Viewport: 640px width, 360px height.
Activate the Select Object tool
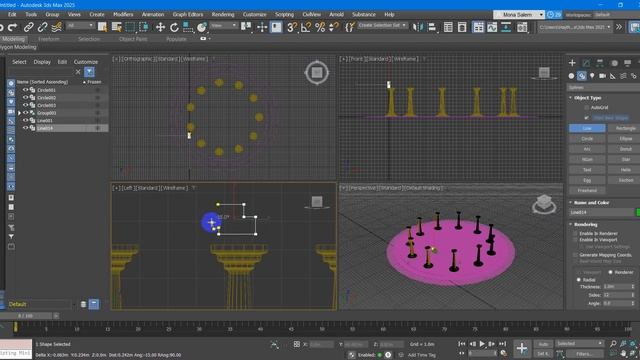[x=102, y=27]
